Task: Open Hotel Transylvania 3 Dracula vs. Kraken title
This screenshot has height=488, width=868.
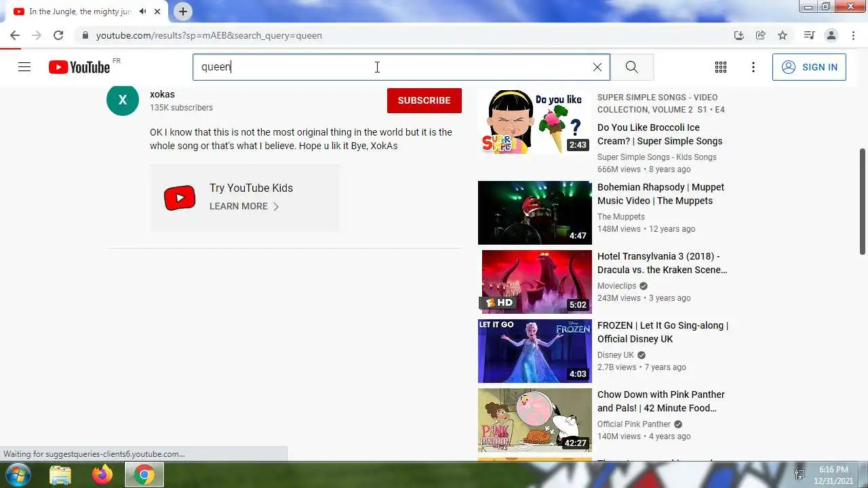Action: [x=663, y=263]
